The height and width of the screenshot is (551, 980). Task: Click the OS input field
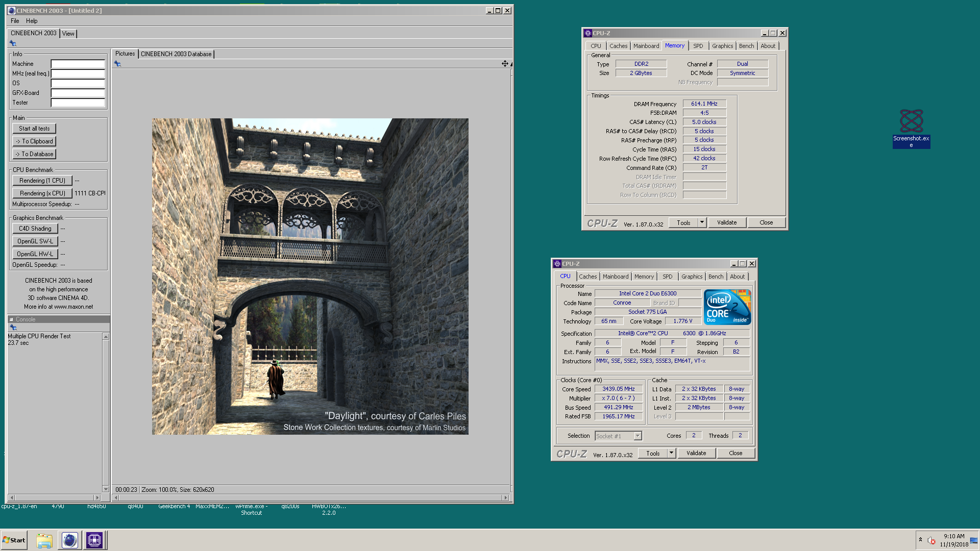pyautogui.click(x=78, y=83)
